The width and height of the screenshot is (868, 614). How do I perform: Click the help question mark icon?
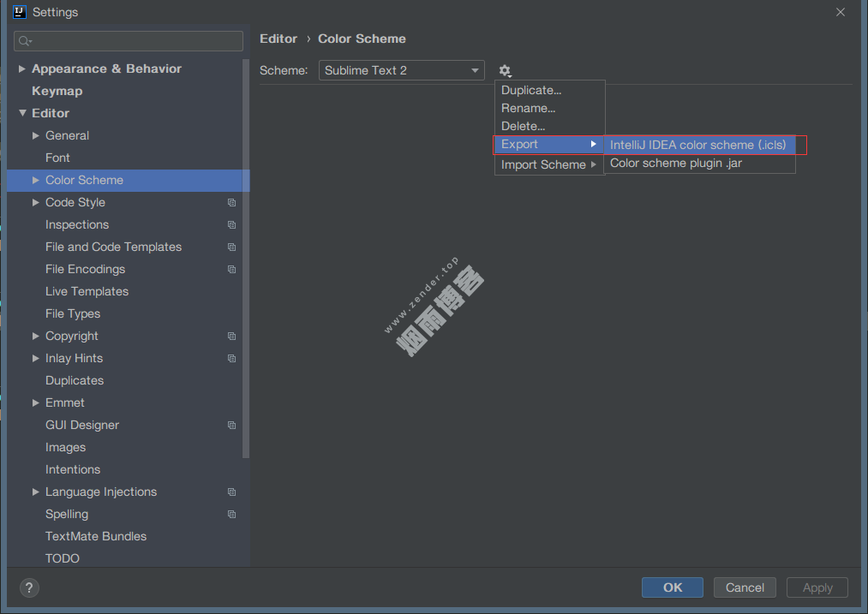pyautogui.click(x=29, y=587)
